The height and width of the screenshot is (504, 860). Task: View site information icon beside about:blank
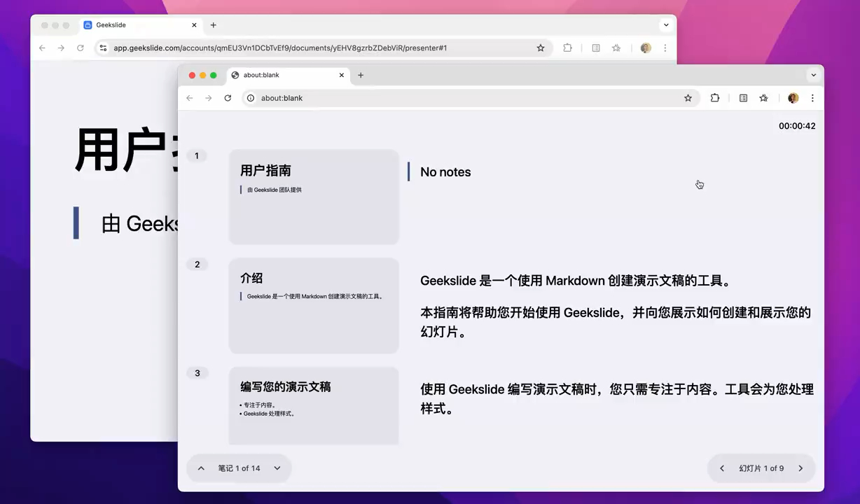click(251, 98)
